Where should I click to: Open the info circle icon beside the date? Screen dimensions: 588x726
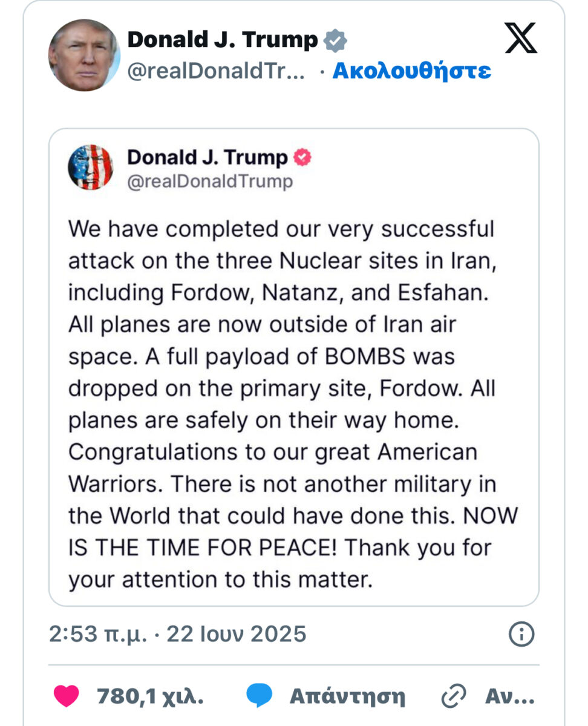(x=521, y=634)
